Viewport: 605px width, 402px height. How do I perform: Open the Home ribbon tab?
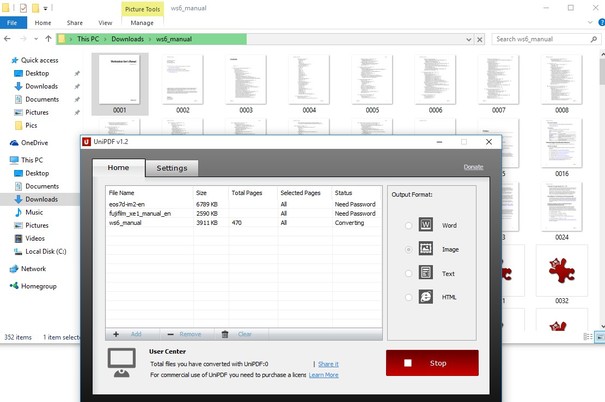tap(43, 23)
